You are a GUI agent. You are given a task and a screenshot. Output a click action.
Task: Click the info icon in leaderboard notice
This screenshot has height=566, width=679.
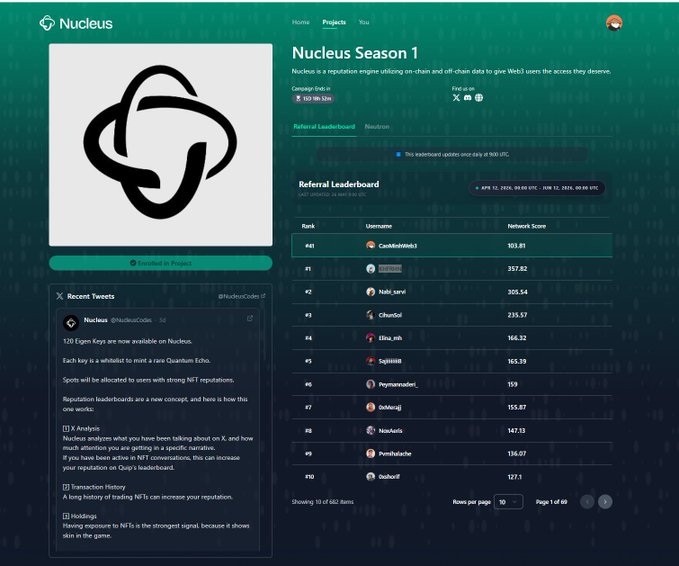(x=398, y=154)
